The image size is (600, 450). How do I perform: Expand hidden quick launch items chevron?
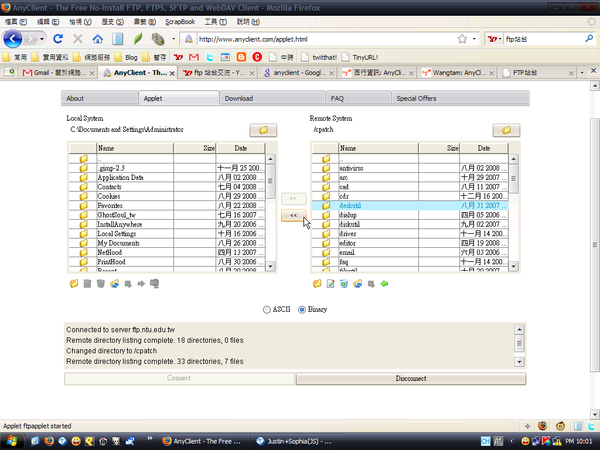150,438
